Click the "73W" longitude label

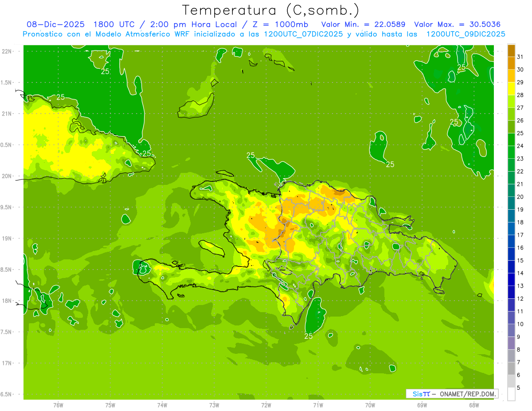pyautogui.click(x=214, y=406)
